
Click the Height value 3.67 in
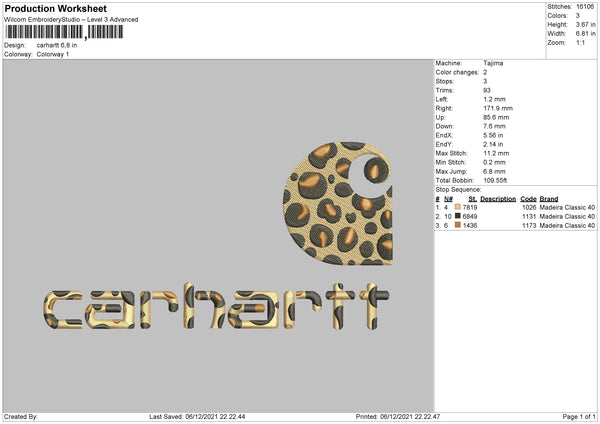(x=585, y=24)
